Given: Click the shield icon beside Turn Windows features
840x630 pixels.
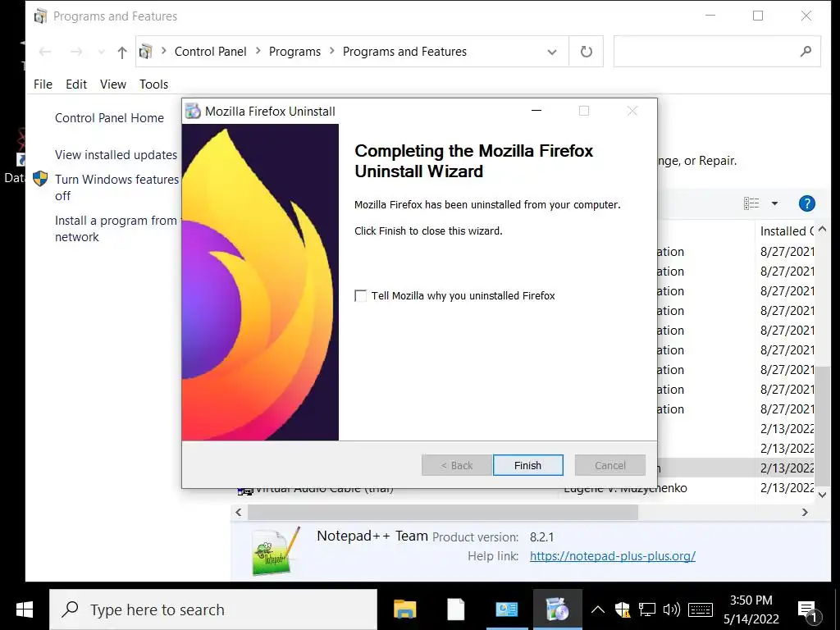Looking at the screenshot, I should coord(40,179).
